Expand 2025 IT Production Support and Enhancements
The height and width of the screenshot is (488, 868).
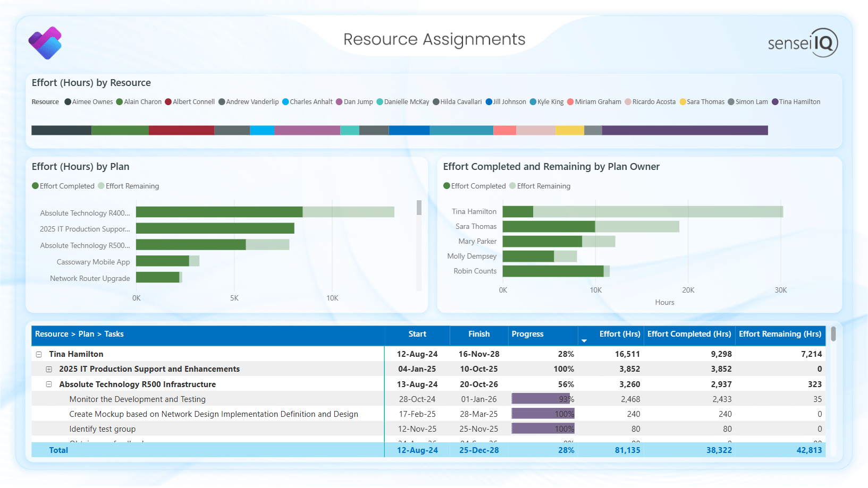49,369
